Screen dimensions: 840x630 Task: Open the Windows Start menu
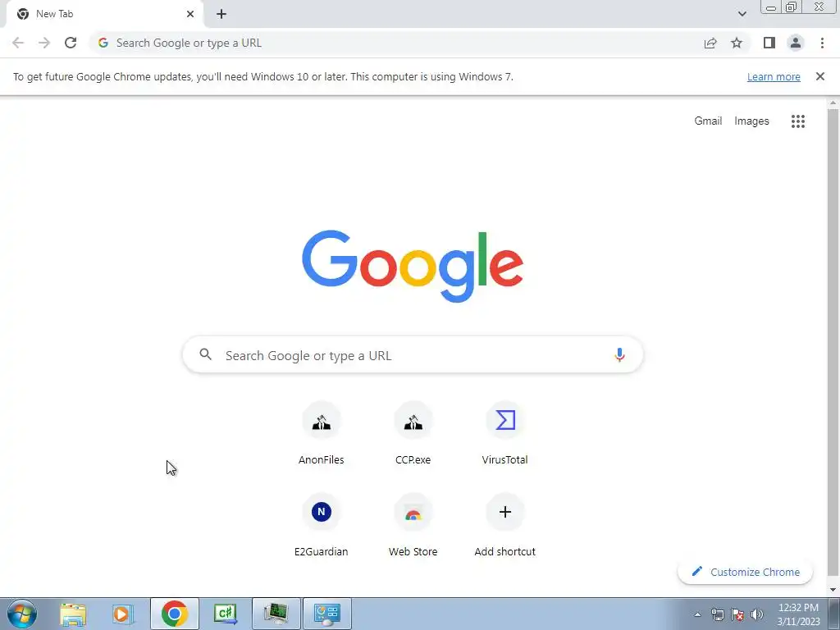21,614
